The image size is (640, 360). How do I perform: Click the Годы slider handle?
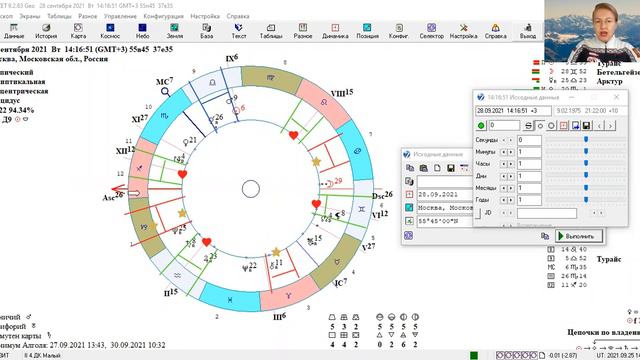(586, 200)
